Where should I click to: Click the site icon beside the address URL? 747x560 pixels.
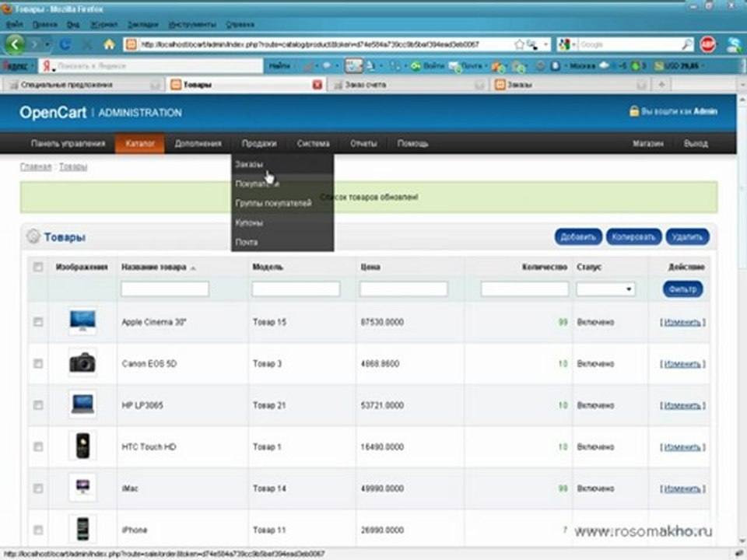131,44
